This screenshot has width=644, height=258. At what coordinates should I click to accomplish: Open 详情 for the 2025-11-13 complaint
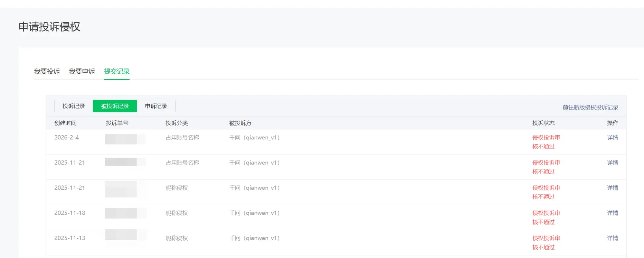(x=612, y=238)
